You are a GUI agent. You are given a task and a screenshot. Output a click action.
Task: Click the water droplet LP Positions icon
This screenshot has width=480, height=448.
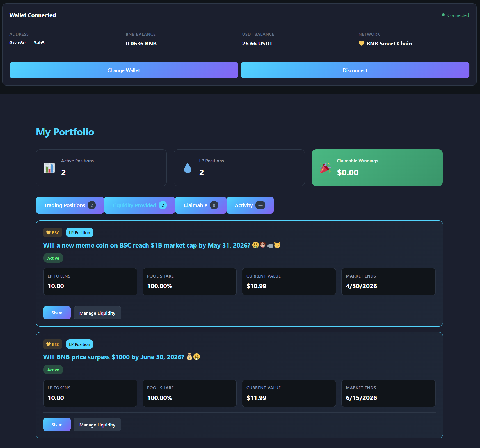[188, 168]
